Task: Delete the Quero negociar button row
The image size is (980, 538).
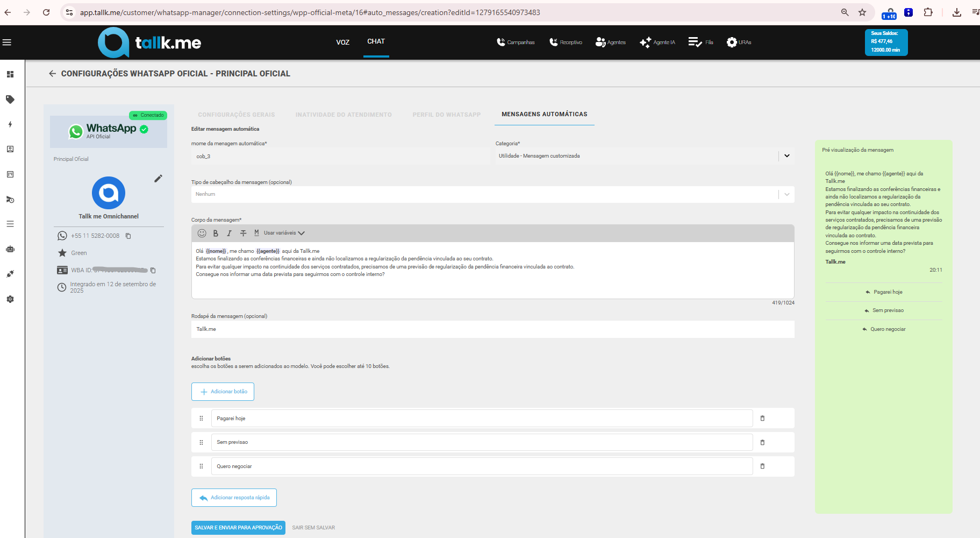Action: [x=762, y=466]
